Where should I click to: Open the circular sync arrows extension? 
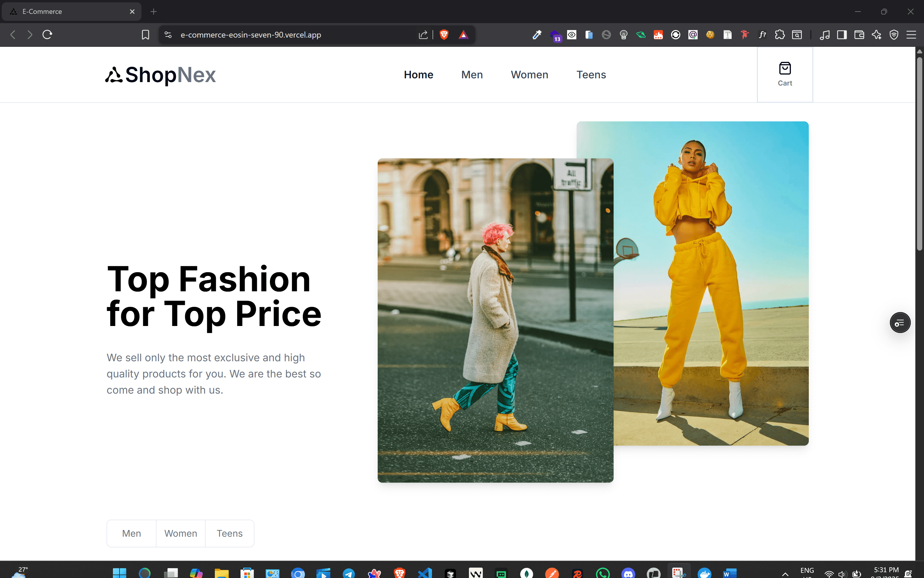coord(675,35)
